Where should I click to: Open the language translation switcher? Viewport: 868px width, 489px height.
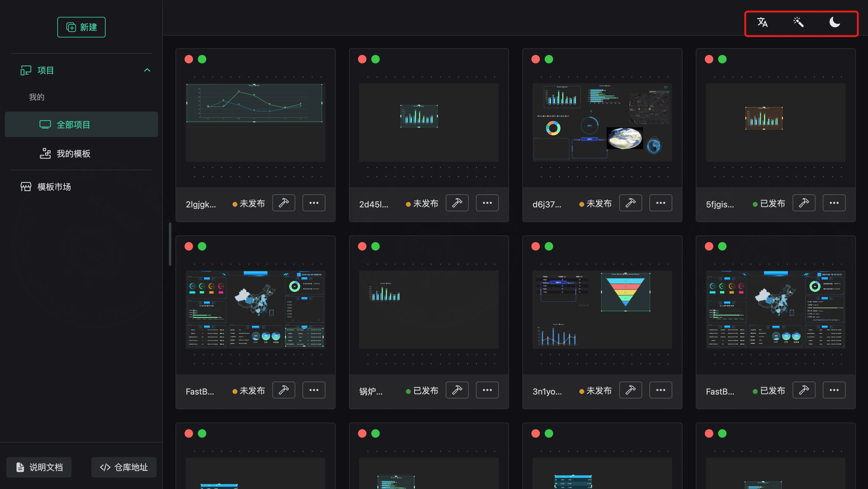[762, 22]
